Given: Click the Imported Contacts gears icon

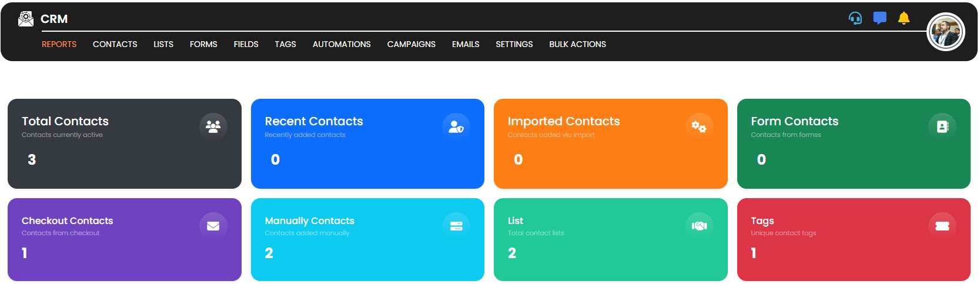Looking at the screenshot, I should [699, 126].
